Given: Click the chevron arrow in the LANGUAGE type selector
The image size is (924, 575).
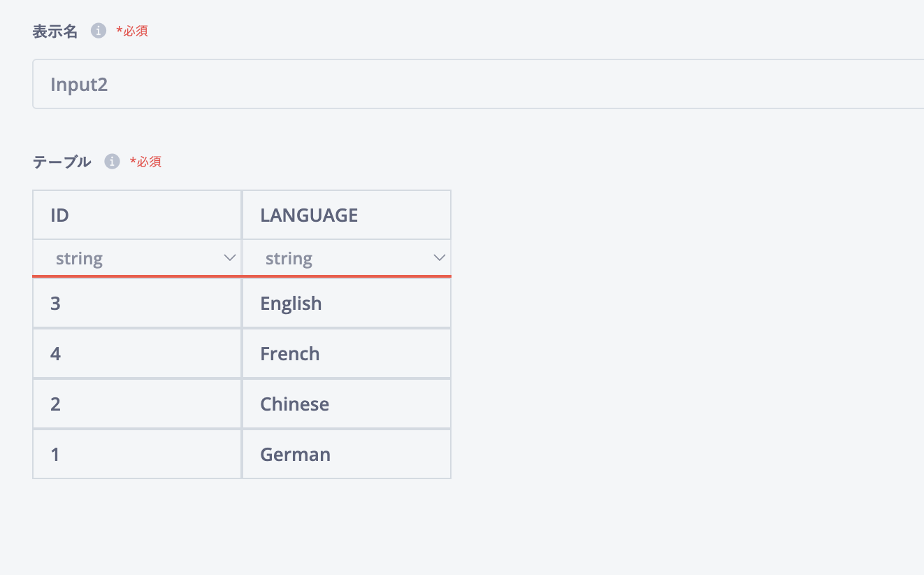Looking at the screenshot, I should [440, 258].
